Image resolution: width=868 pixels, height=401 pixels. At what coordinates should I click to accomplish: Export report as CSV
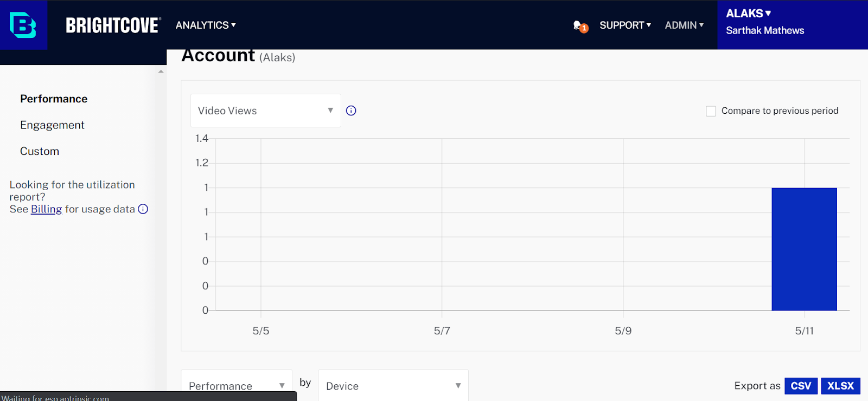(801, 386)
